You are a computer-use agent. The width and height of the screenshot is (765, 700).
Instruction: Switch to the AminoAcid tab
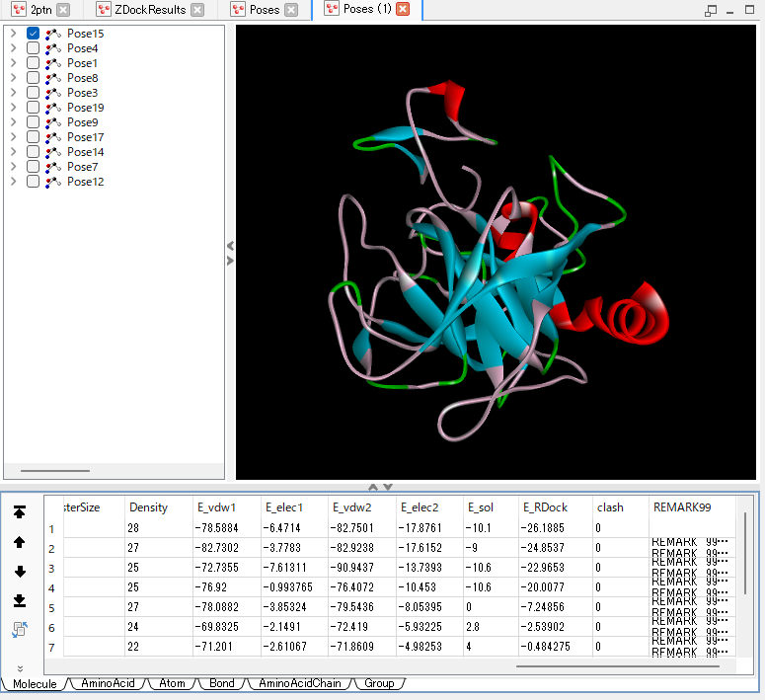pyautogui.click(x=108, y=683)
